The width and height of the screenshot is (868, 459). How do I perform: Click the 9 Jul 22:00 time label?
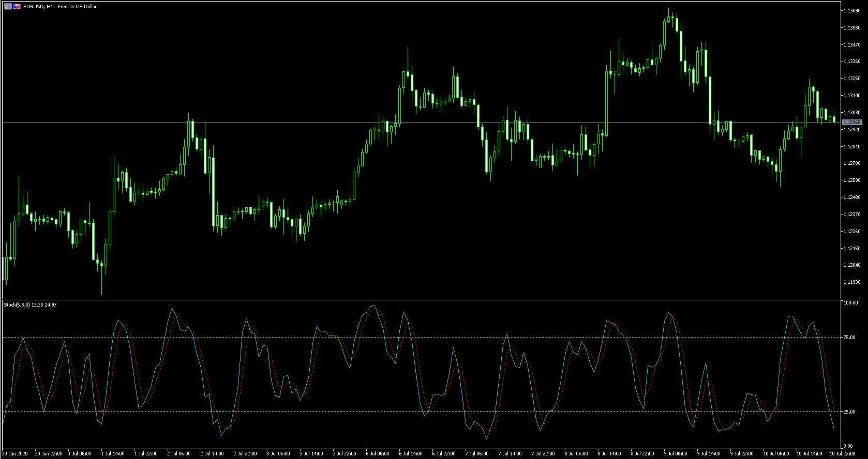click(x=742, y=454)
